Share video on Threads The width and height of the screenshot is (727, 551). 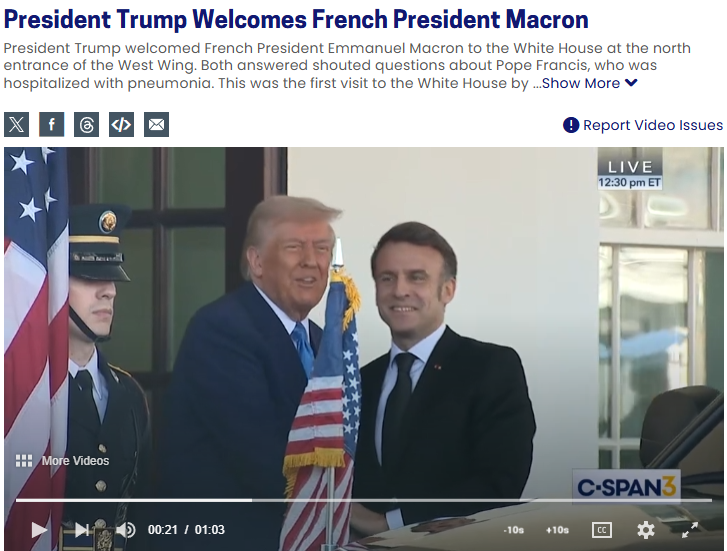pyautogui.click(x=87, y=124)
